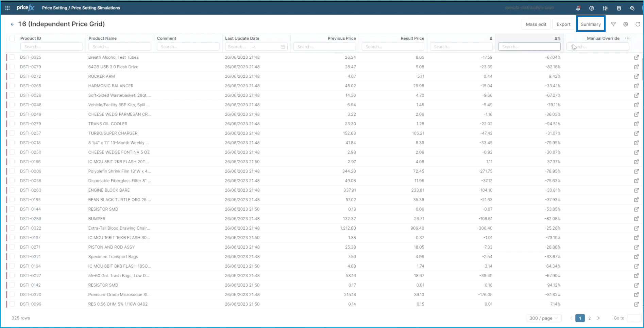Click the help question mark icon
This screenshot has width=644, height=328.
pos(592,8)
